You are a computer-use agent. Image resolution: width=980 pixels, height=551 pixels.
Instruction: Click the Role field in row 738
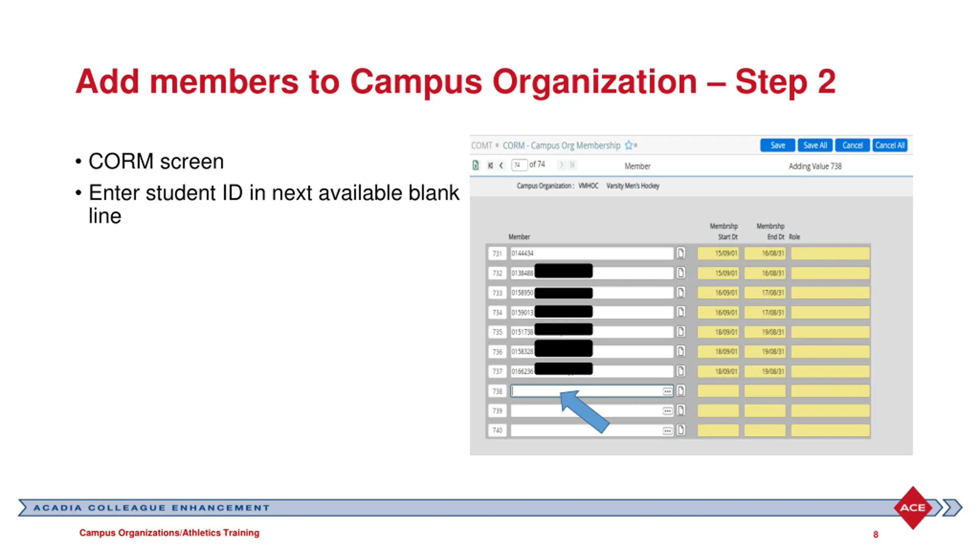830,391
